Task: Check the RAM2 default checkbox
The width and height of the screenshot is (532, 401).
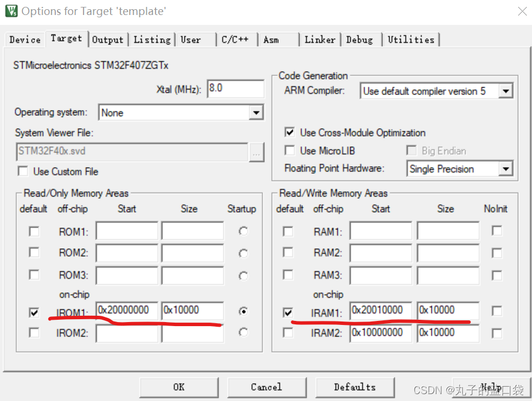Action: (x=288, y=252)
